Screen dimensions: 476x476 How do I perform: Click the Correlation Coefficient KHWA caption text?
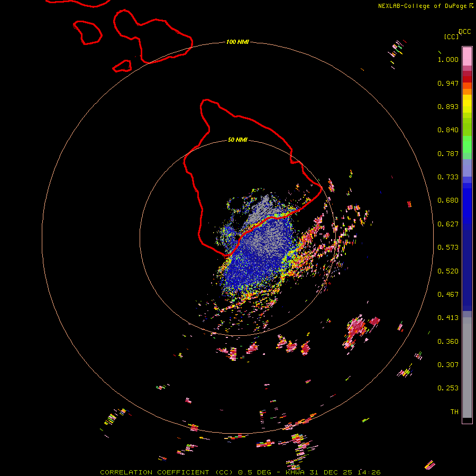point(240,472)
